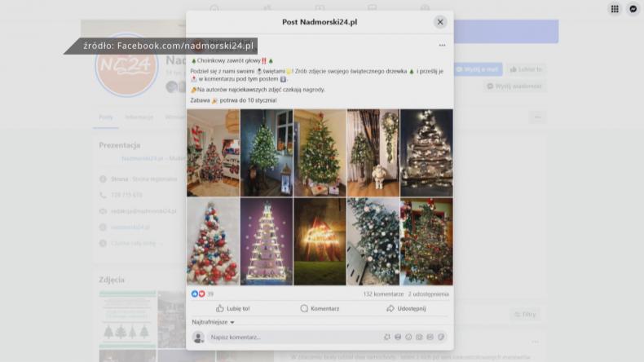Click Udostępnij to share the post

click(406, 309)
